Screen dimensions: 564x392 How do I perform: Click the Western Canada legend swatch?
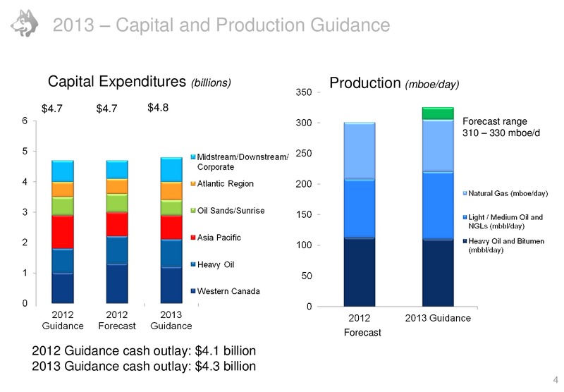193,291
